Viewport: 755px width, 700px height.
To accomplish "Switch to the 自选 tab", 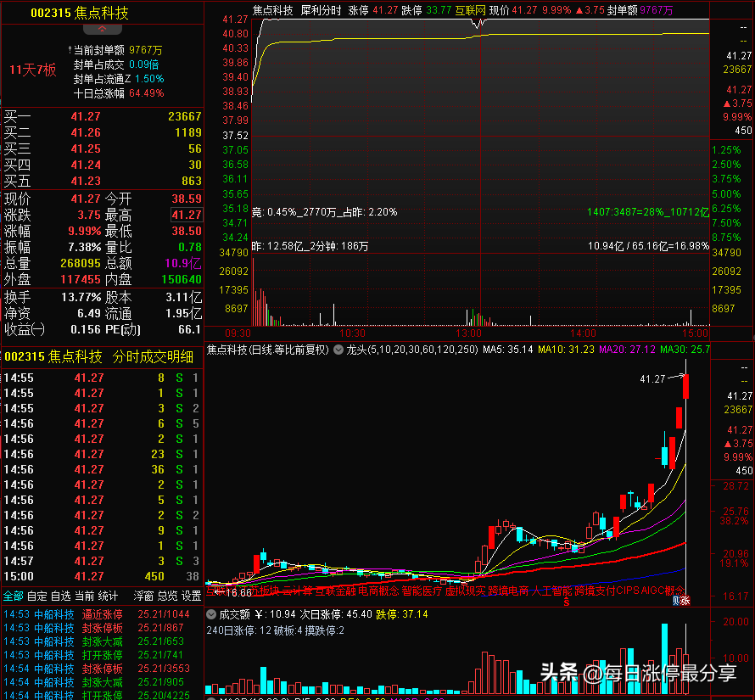I will pos(61,596).
